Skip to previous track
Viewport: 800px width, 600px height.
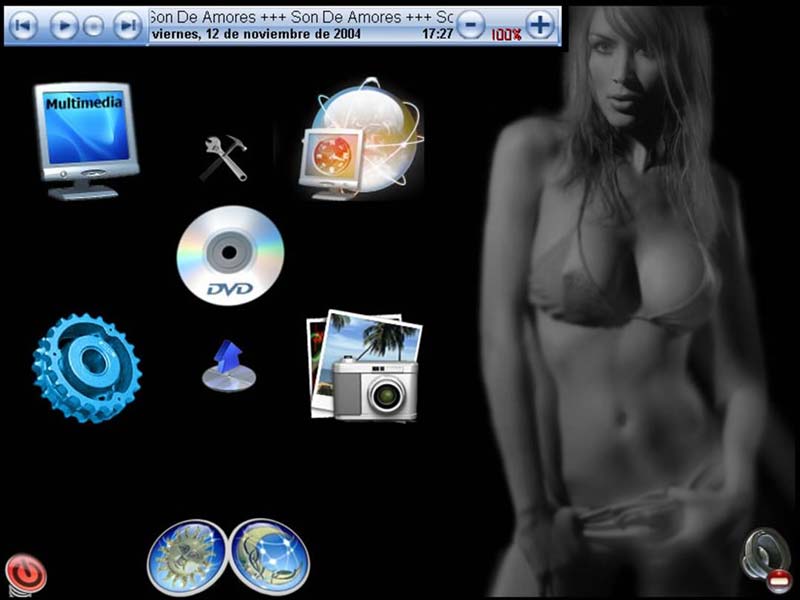click(x=23, y=26)
